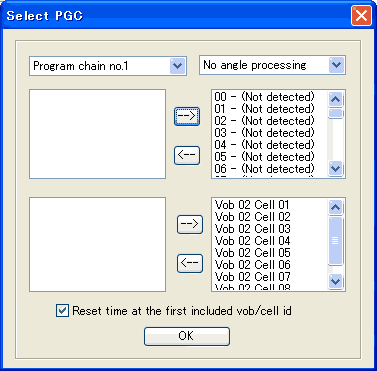Expand the No angle processing dropdown
The height and width of the screenshot is (371, 377).
336,65
